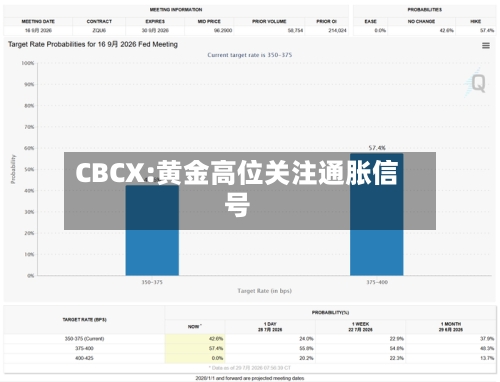
Task: Select contract cell 'ZQU6'
Action: coord(99,30)
